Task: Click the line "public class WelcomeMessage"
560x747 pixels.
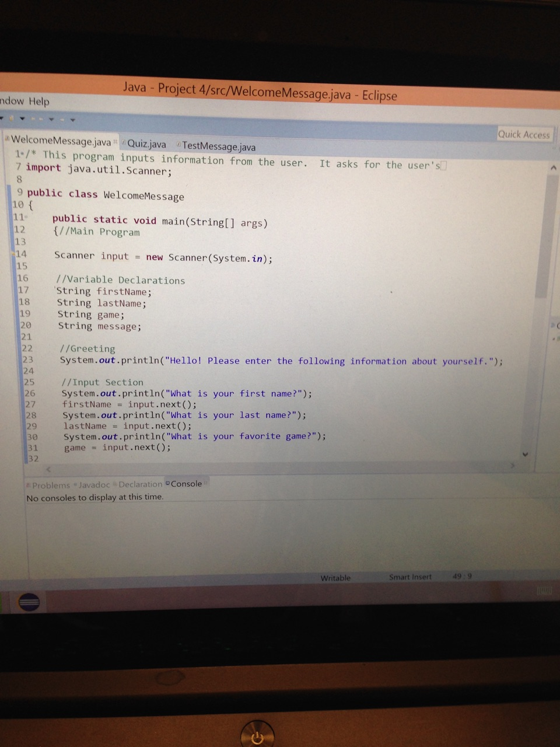Action: [106, 194]
